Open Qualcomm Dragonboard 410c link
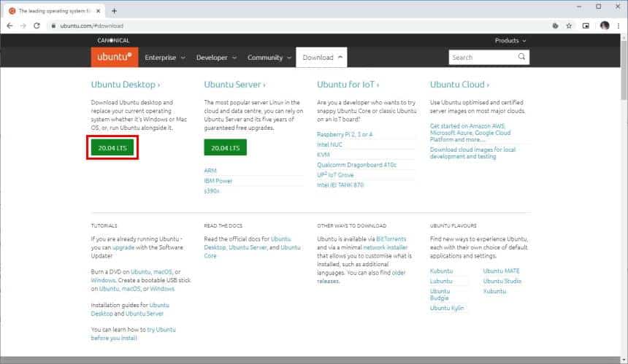Viewport: 628px width, 364px height. [x=357, y=164]
